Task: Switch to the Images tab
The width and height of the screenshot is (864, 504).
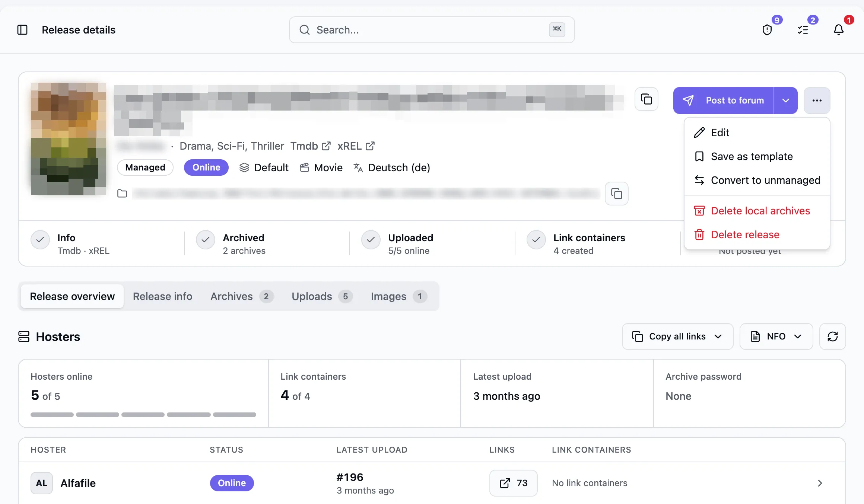Action: pos(399,296)
